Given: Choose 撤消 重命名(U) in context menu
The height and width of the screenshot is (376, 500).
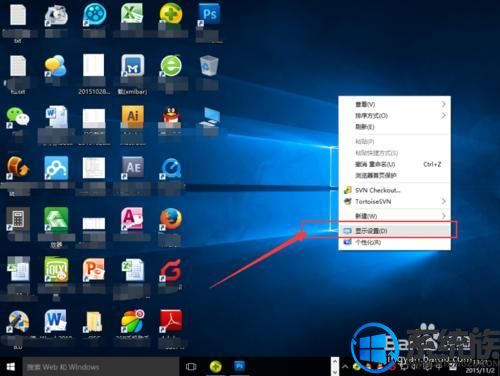Looking at the screenshot, I should 394,164.
